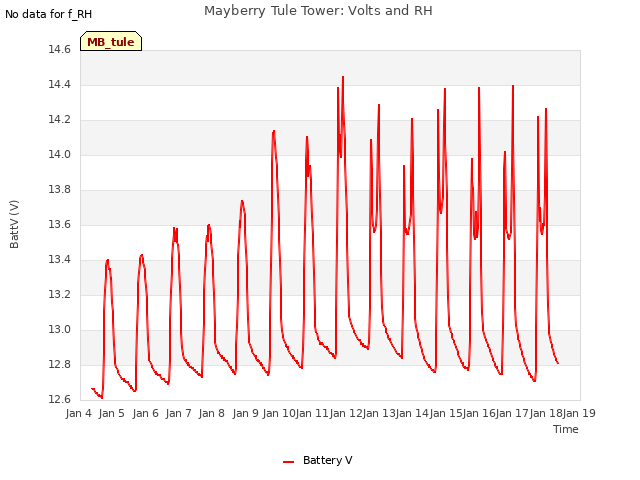Click the 13.0 y-axis tick label

coord(60,330)
